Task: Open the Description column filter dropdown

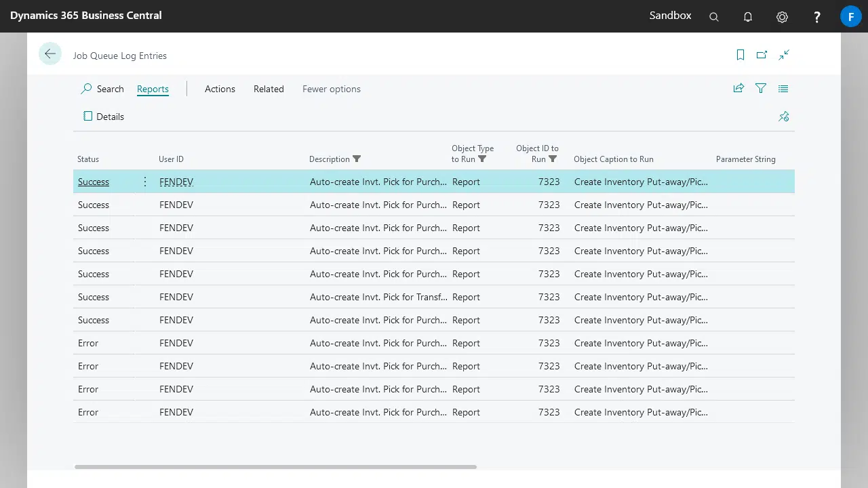Action: (x=357, y=159)
